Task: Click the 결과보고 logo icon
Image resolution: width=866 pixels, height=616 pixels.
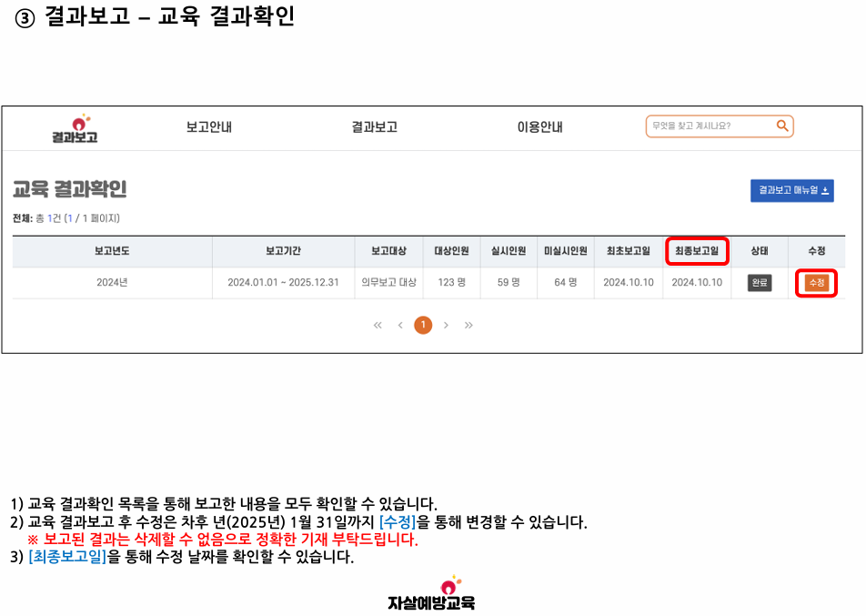Action: pyautogui.click(x=75, y=128)
